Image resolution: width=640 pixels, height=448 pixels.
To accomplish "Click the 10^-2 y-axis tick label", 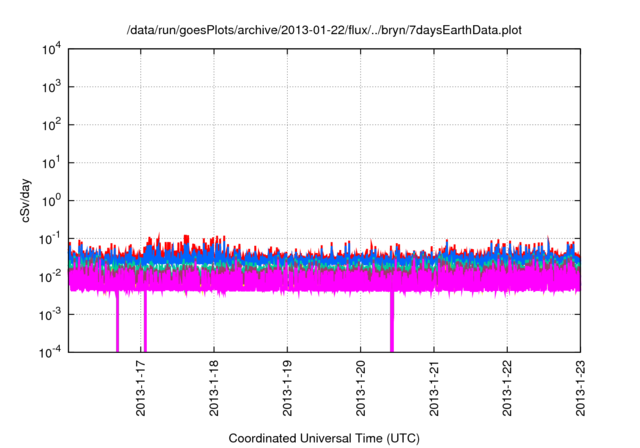I will (51, 277).
